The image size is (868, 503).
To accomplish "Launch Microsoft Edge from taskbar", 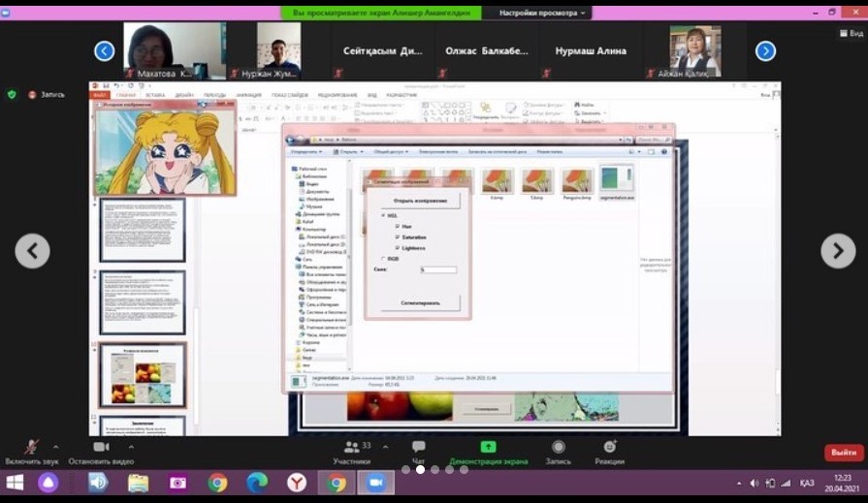I will click(x=256, y=483).
